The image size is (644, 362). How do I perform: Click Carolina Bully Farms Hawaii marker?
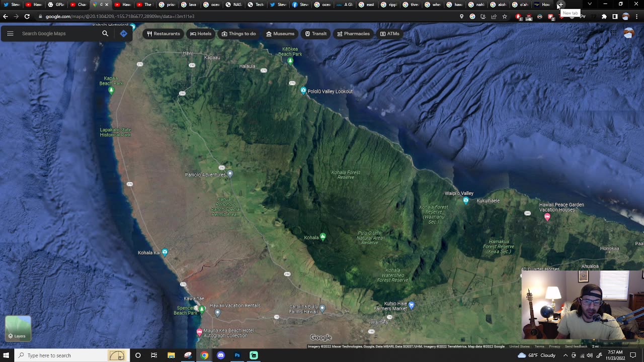coord(323,308)
